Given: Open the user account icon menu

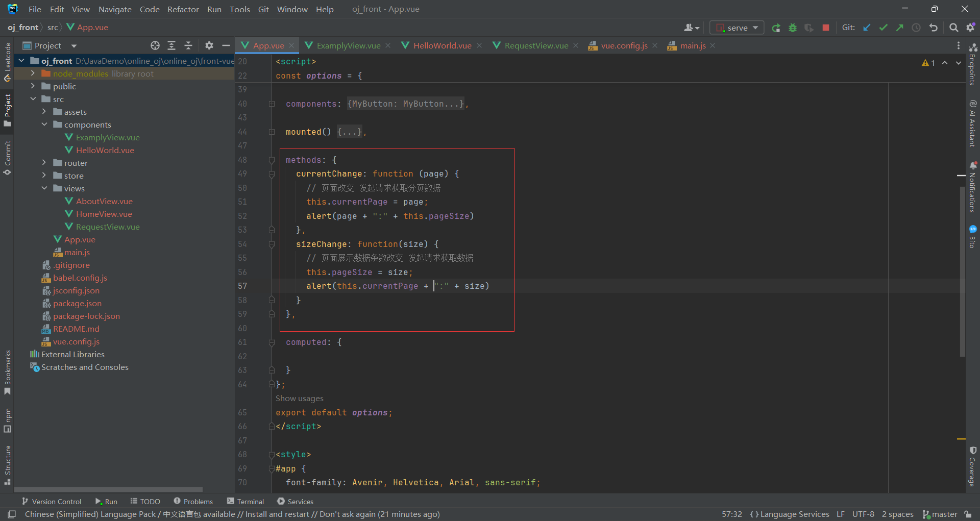Looking at the screenshot, I should coord(691,28).
